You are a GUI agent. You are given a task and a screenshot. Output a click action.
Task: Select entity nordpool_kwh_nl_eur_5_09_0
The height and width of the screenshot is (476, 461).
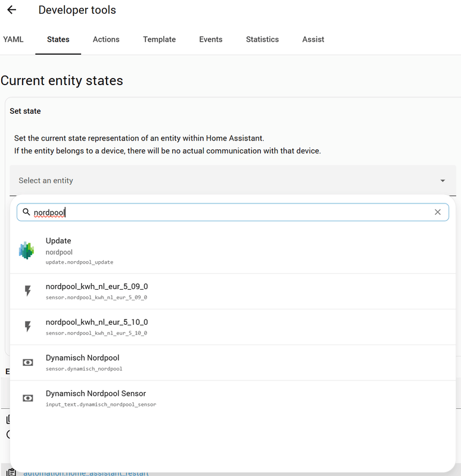[233, 292]
